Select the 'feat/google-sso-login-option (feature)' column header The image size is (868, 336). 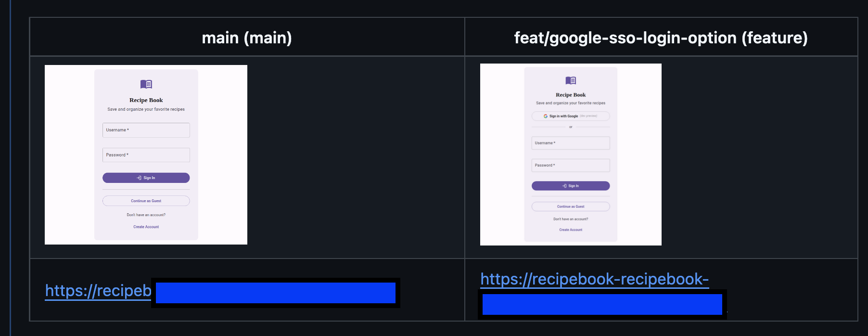tap(660, 38)
